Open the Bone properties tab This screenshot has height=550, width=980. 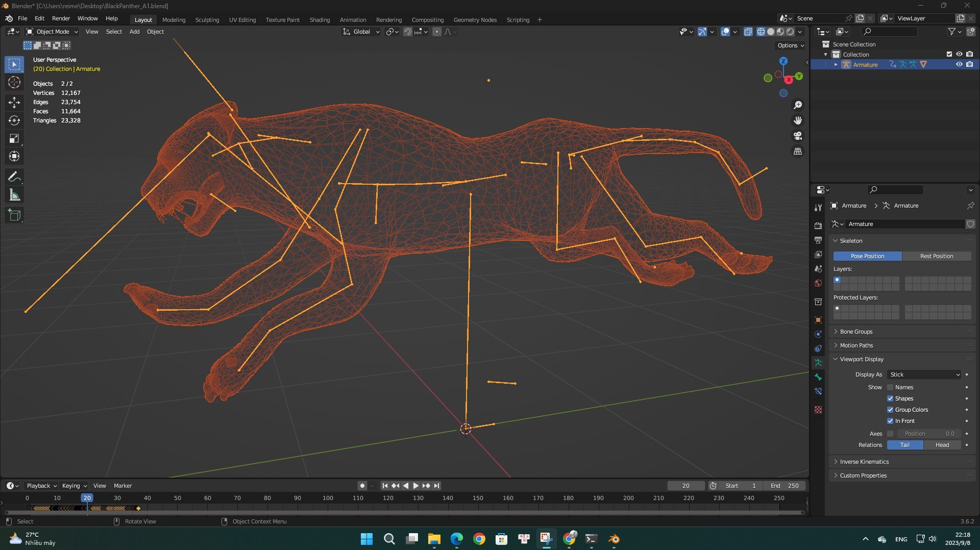818,377
